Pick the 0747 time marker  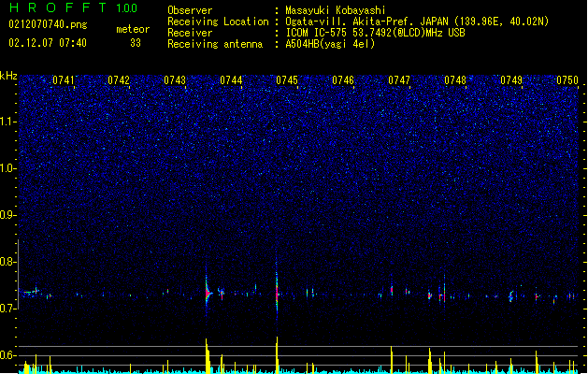[399, 80]
